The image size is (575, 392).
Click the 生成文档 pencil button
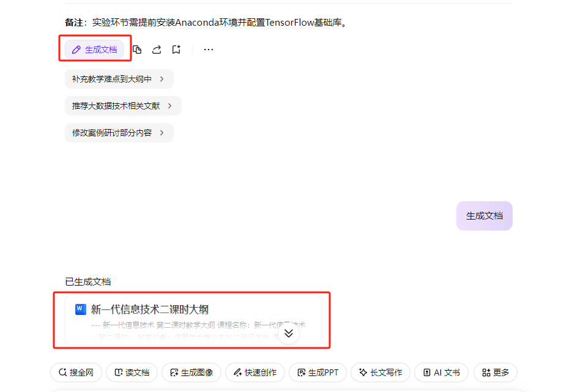[x=95, y=50]
